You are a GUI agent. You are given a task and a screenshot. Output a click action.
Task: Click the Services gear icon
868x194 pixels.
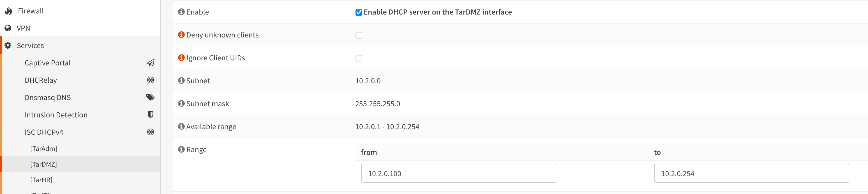pyautogui.click(x=8, y=45)
